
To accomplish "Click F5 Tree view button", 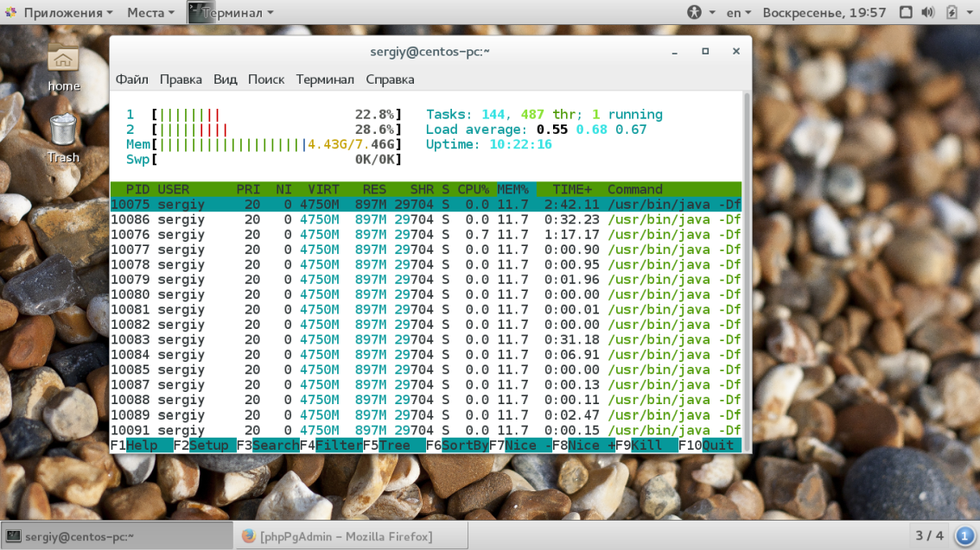I will pyautogui.click(x=393, y=446).
